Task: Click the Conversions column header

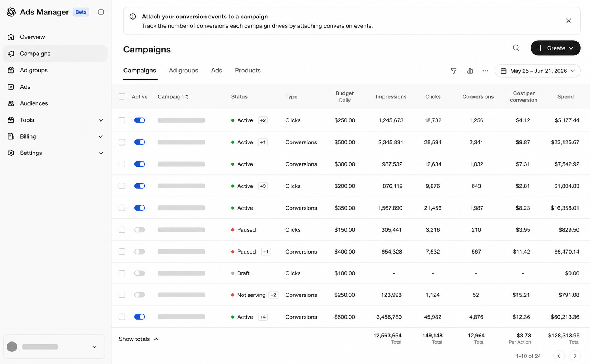Action: (x=478, y=97)
